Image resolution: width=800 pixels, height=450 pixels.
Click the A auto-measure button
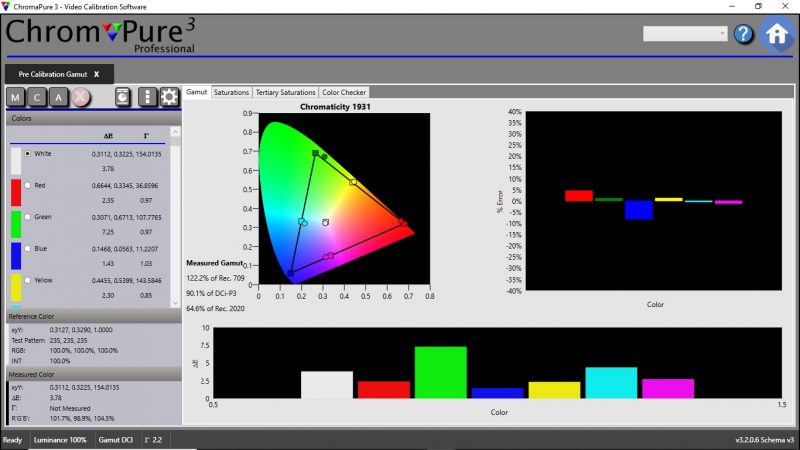pos(59,97)
